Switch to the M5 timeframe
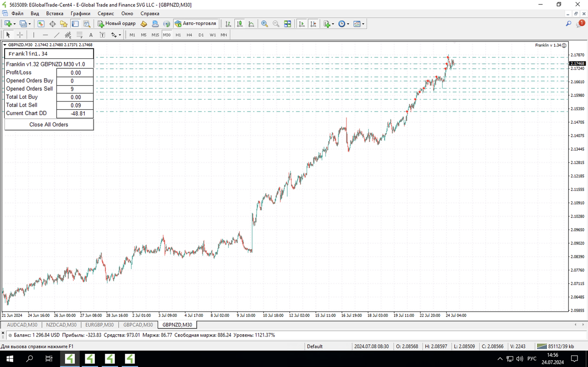This screenshot has width=588, height=367. click(144, 35)
